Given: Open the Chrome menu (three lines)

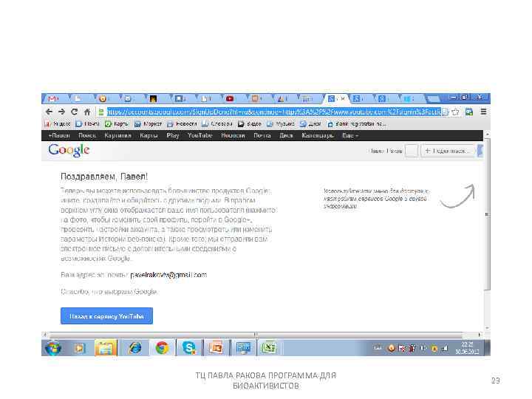Looking at the screenshot, I should pyautogui.click(x=483, y=112).
